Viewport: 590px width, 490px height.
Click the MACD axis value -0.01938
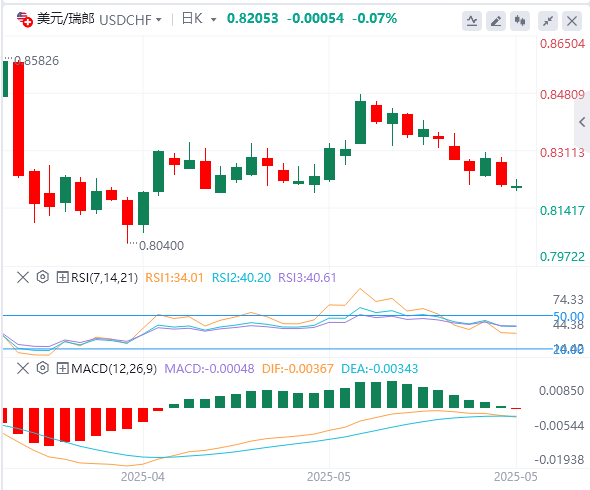coord(559,460)
